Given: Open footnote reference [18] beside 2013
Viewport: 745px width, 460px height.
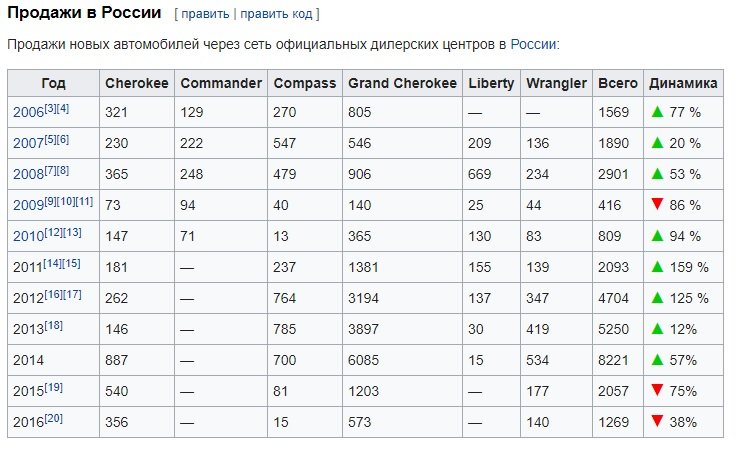Looking at the screenshot, I should pos(53,326).
